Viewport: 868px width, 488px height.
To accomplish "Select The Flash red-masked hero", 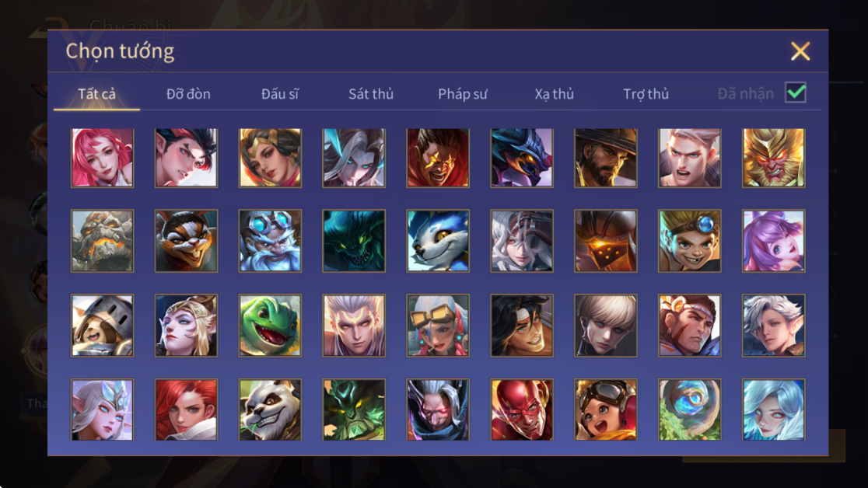I will coord(521,410).
